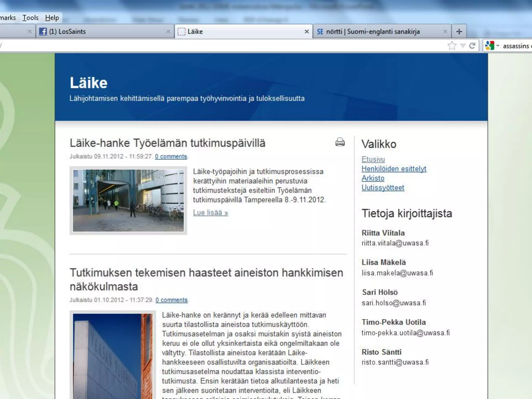
Task: Close the Läike tab
Action: (307, 31)
